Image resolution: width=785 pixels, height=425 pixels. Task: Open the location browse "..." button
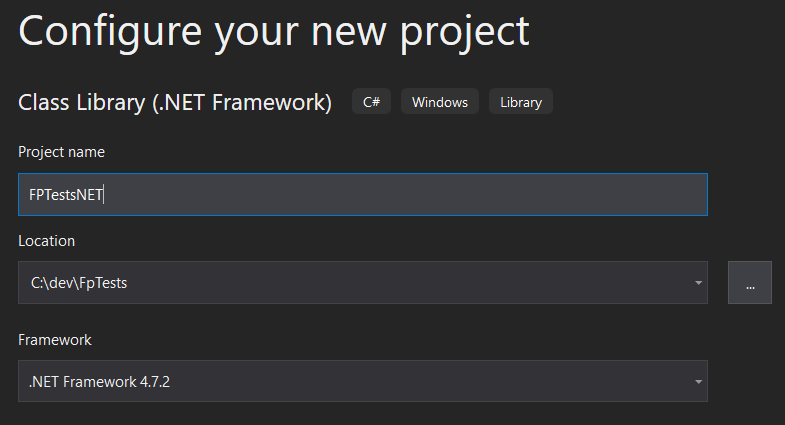(749, 282)
